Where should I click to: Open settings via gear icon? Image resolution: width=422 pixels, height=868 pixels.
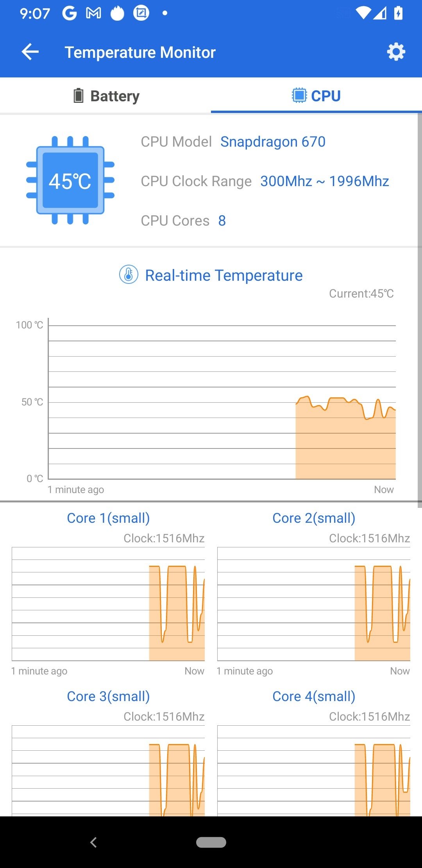click(x=396, y=52)
